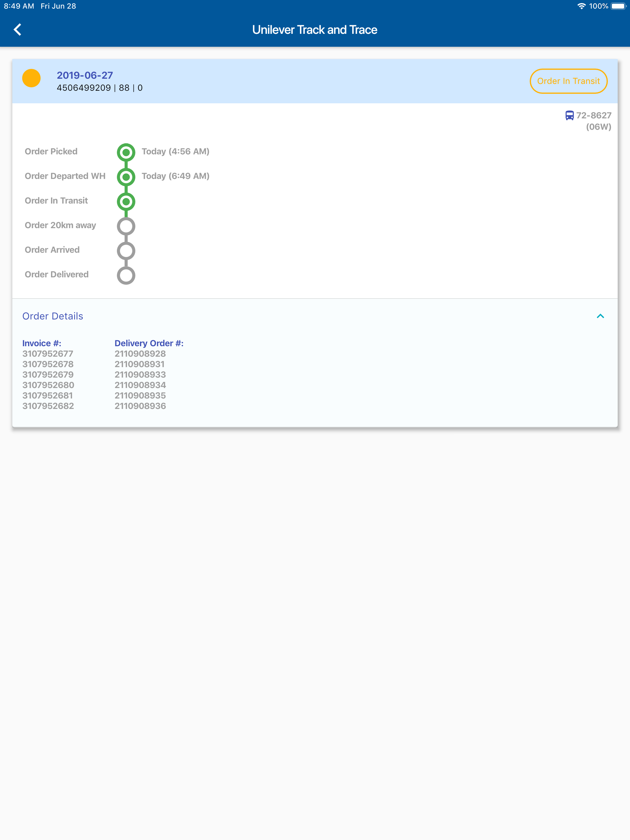
Task: Tap the truck vehicle icon
Action: (569, 115)
